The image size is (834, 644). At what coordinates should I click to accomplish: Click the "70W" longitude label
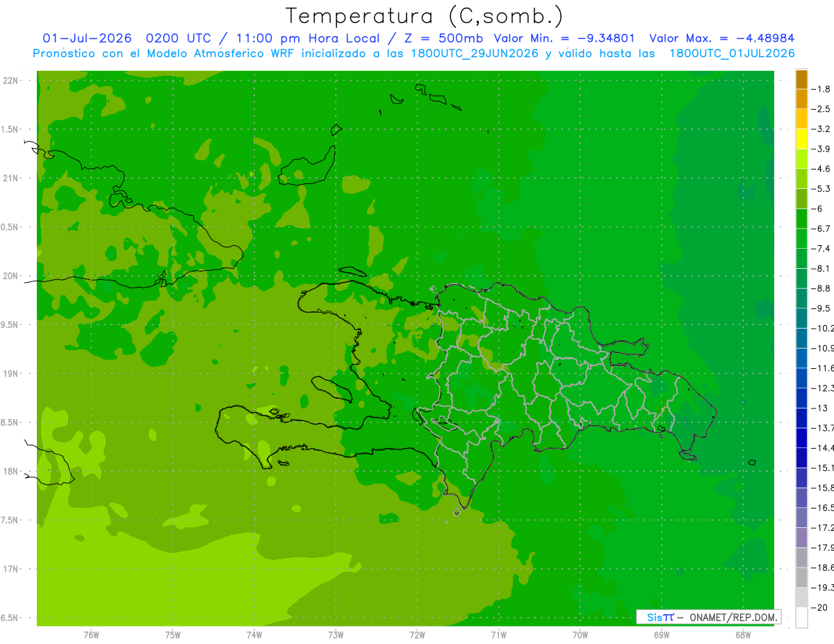pyautogui.click(x=580, y=634)
